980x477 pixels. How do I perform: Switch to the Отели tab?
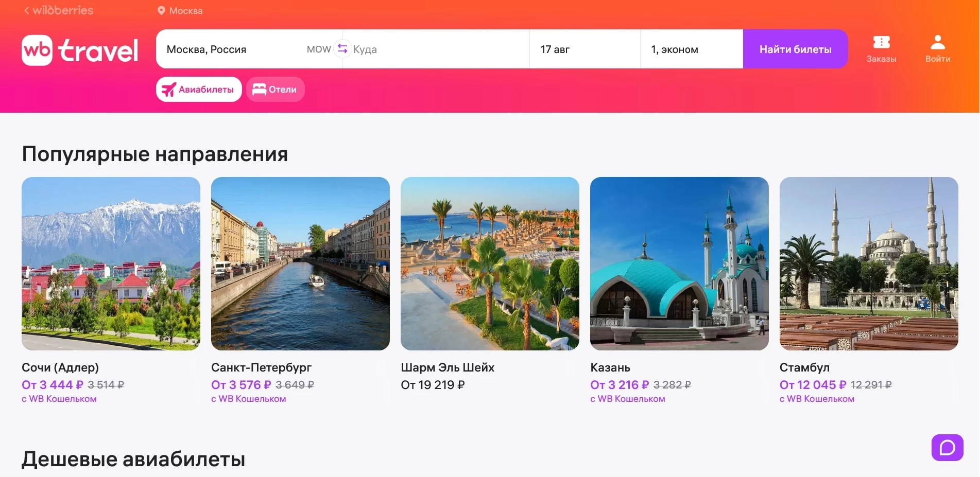coord(275,89)
